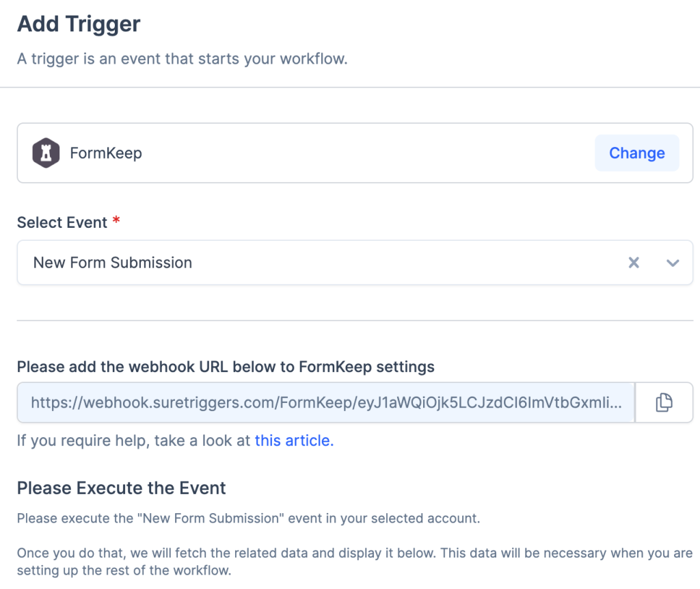Click the "If you require help" text
This screenshot has width=700, height=589.
pyautogui.click(x=134, y=441)
